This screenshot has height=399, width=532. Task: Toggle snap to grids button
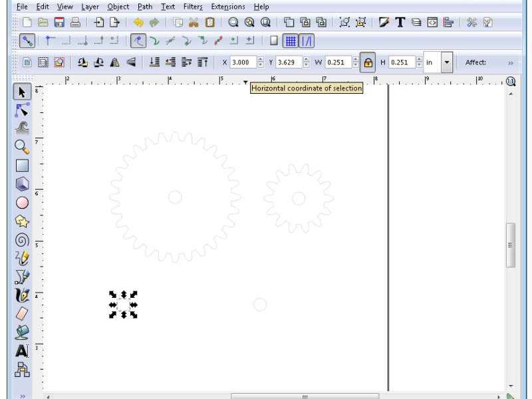[291, 41]
